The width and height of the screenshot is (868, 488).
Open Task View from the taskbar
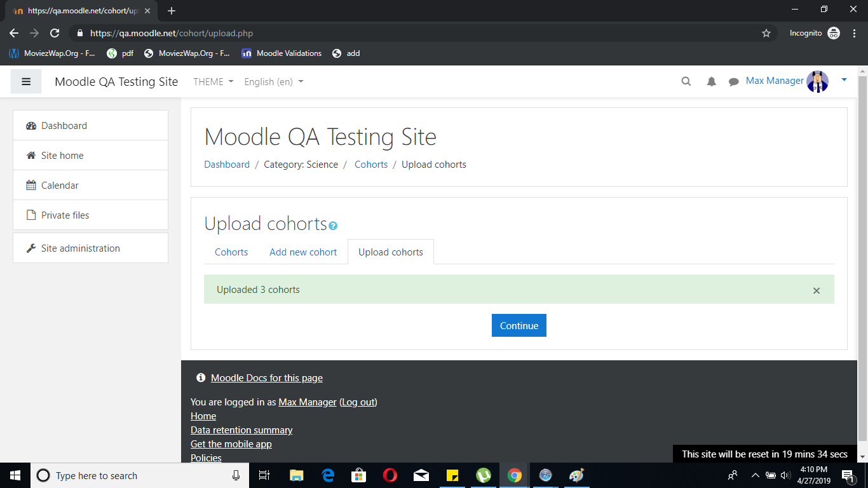(265, 475)
